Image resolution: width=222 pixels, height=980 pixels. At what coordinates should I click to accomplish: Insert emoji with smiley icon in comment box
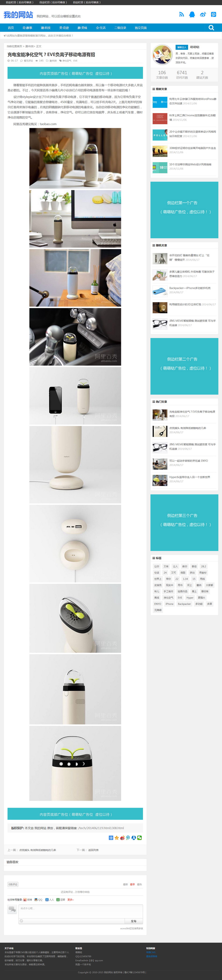(21, 921)
